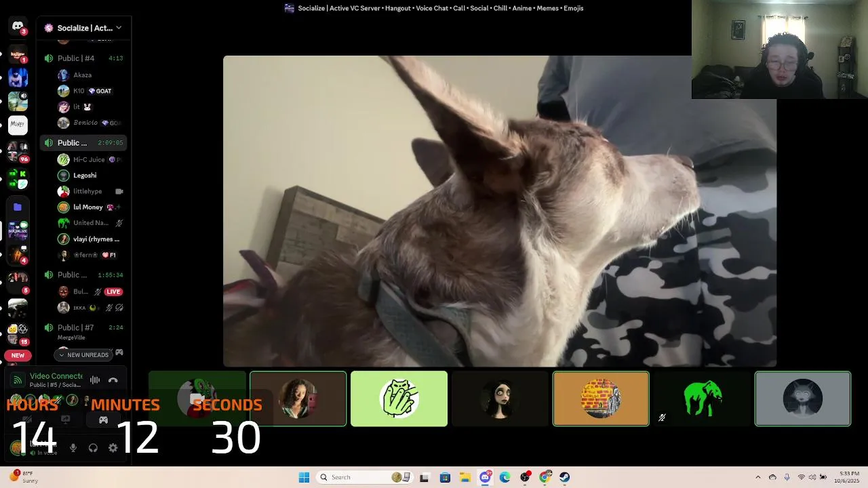Show hidden system tray icons
The image size is (868, 488).
758,477
